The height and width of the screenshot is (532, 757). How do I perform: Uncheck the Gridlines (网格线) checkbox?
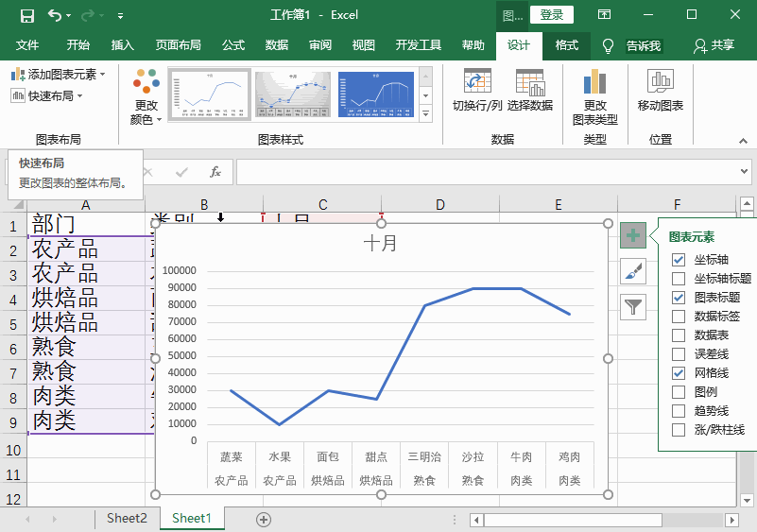[x=679, y=373]
